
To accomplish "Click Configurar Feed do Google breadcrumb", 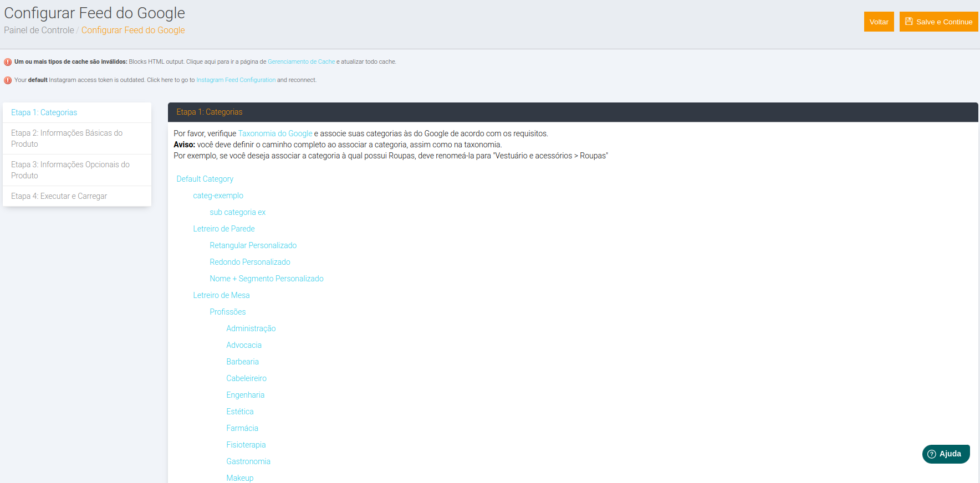I will coord(133,30).
